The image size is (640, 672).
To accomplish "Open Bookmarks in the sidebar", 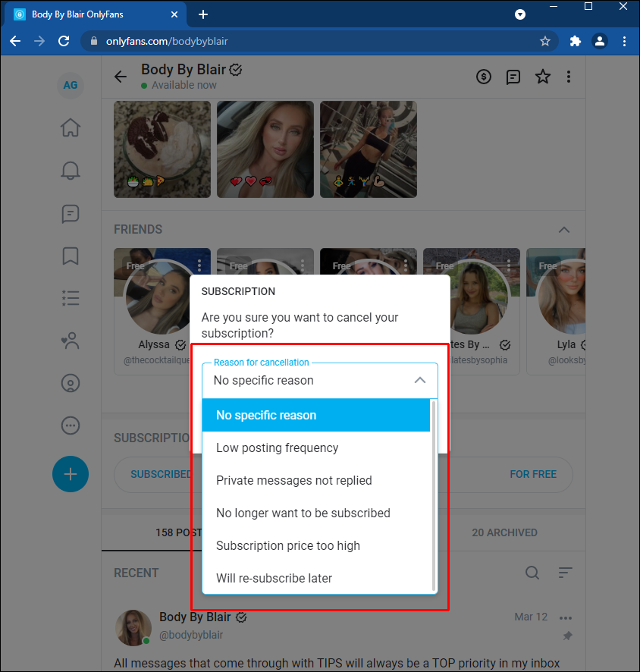I will [71, 256].
